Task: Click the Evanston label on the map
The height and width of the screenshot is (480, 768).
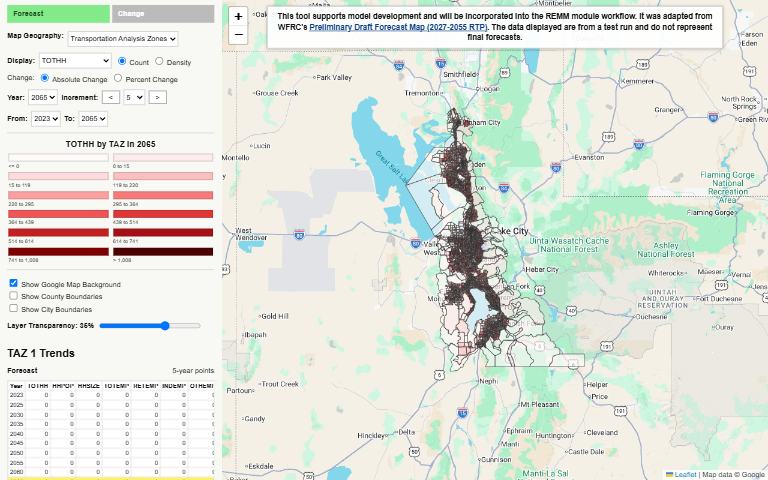Action: tap(589, 158)
